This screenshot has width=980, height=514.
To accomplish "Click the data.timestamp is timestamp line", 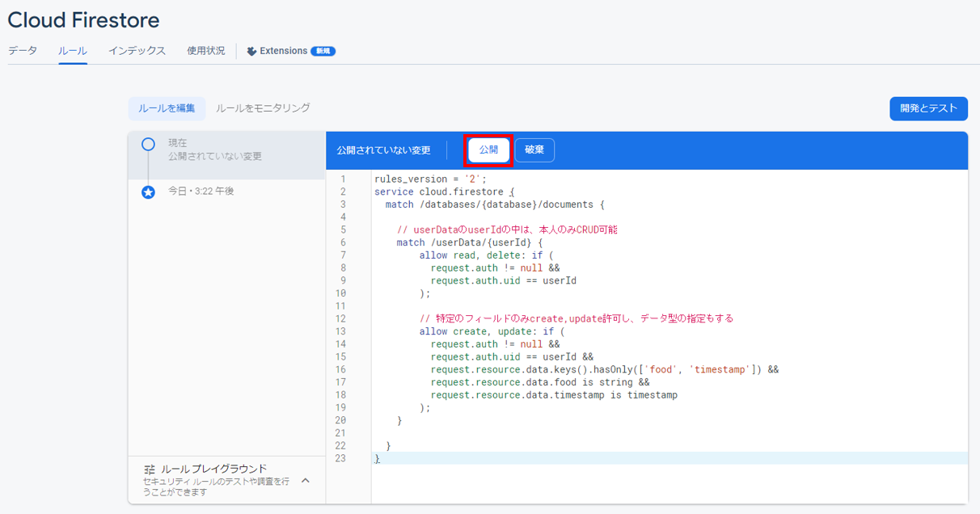I will coord(554,395).
